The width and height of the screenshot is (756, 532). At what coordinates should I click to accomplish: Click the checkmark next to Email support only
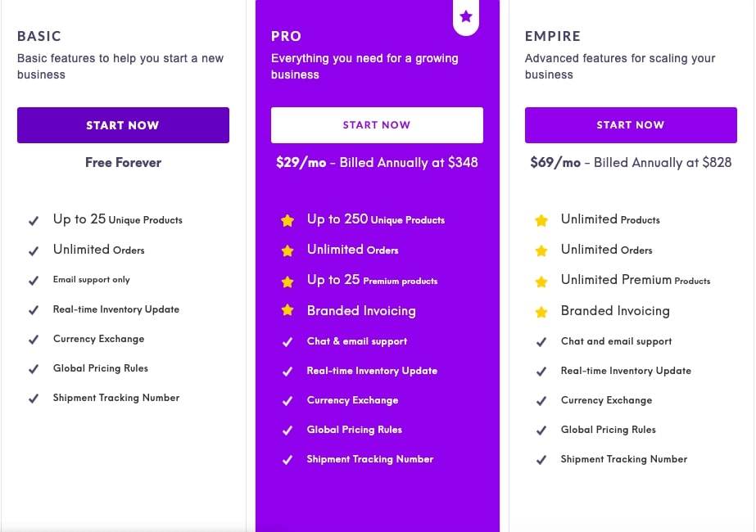(34, 281)
